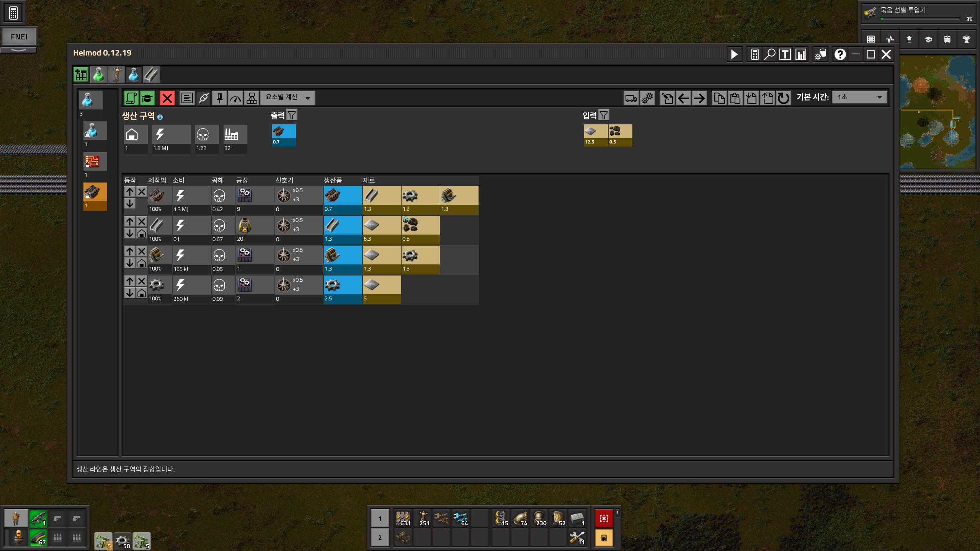The image size is (980, 551).
Task: Move the engine unit recipe row down
Action: tap(130, 204)
